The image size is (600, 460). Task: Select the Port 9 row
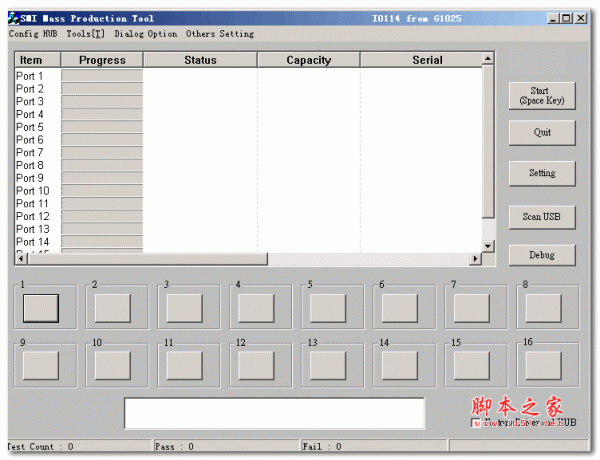pos(249,178)
